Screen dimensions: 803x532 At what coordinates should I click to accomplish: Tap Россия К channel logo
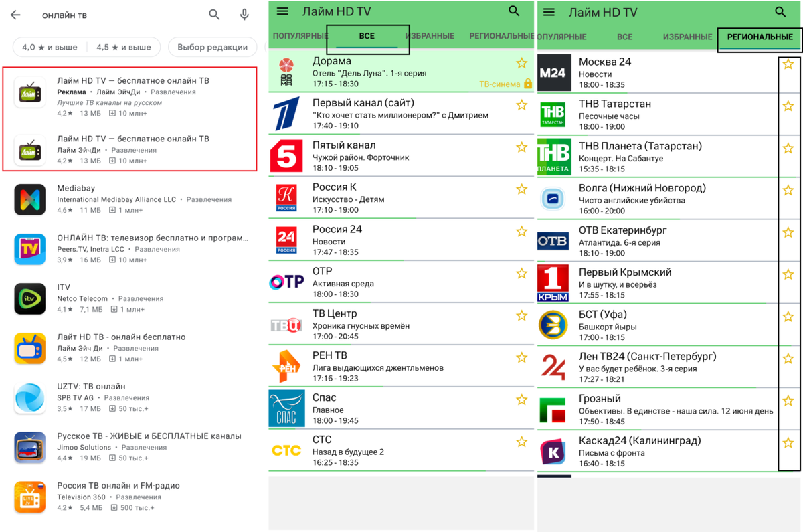point(286,198)
